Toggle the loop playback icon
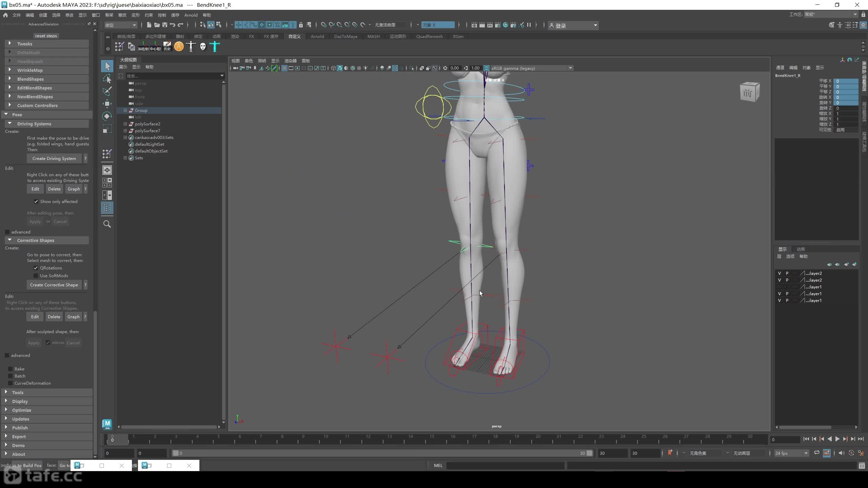Image resolution: width=868 pixels, height=488 pixels. [817, 453]
